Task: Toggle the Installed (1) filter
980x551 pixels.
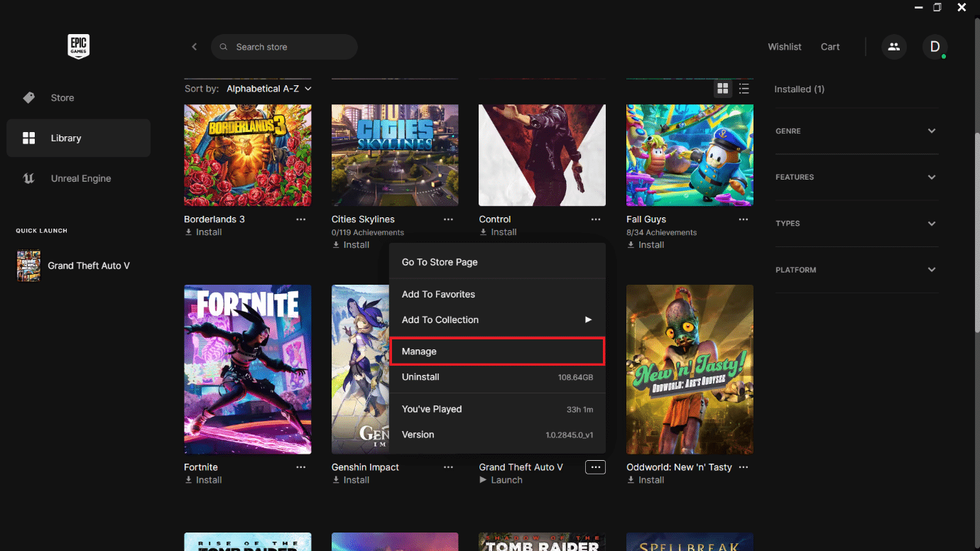Action: 799,89
